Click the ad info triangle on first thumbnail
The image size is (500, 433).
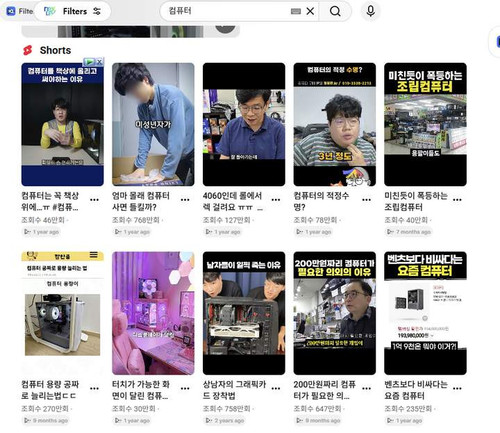tap(89, 62)
